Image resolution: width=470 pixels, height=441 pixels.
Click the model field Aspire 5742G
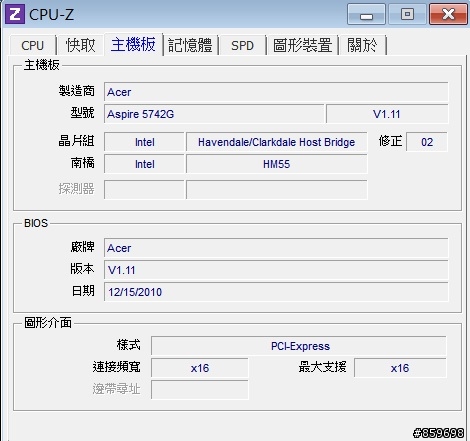coord(214,114)
